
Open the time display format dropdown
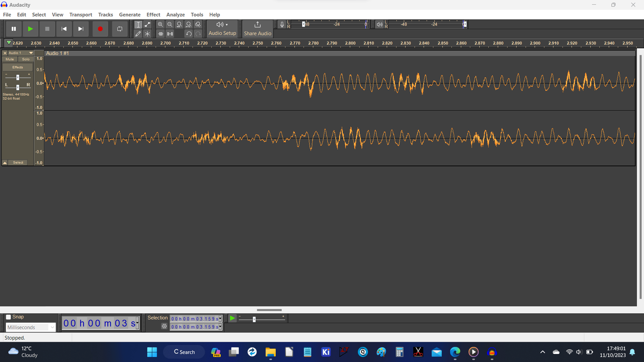coord(137,323)
